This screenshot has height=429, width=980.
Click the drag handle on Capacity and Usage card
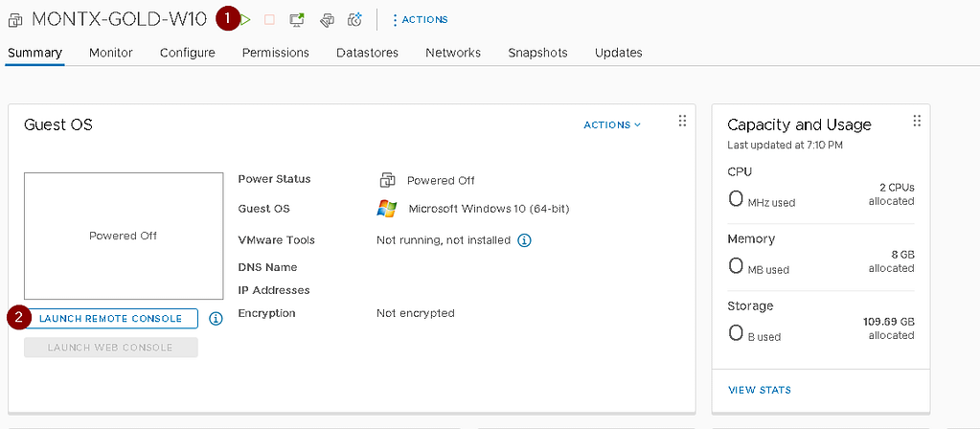pyautogui.click(x=917, y=121)
